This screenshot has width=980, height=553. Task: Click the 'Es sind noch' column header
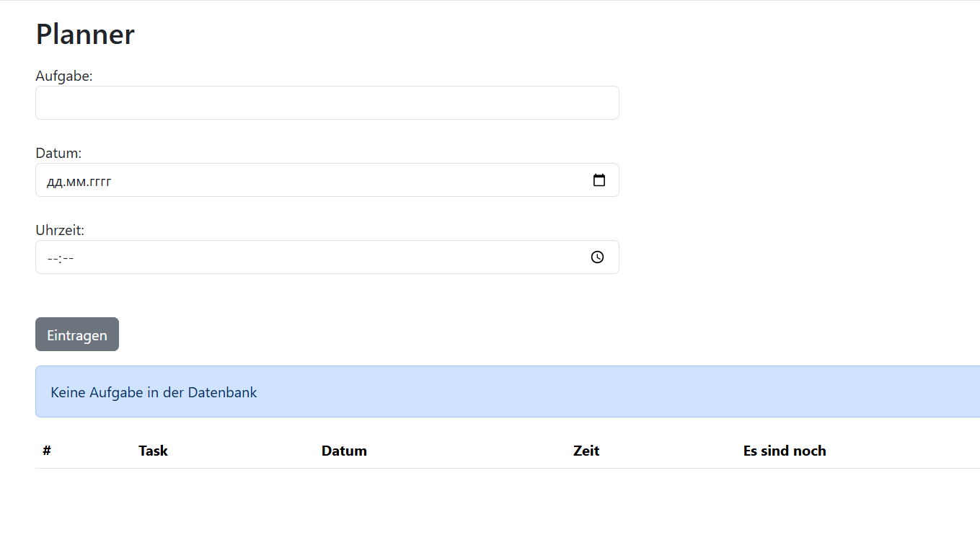pyautogui.click(x=785, y=451)
